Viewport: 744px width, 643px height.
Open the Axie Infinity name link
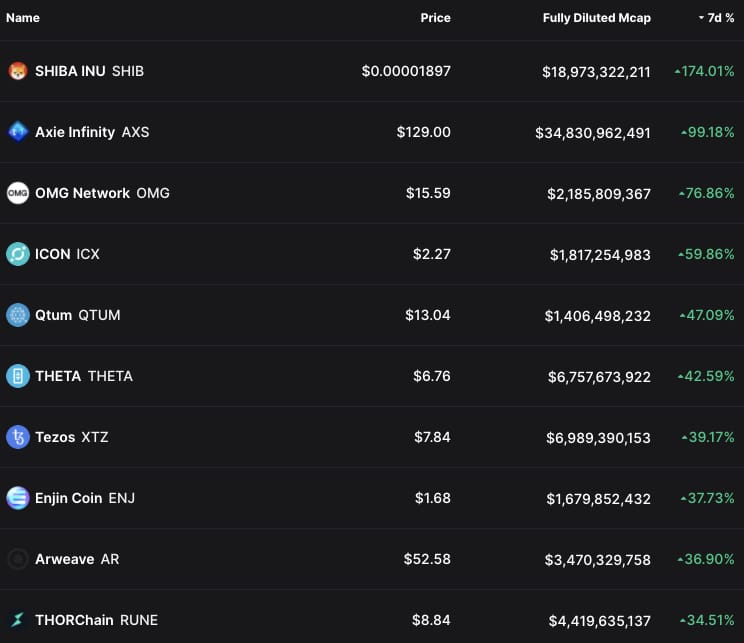[x=75, y=132]
